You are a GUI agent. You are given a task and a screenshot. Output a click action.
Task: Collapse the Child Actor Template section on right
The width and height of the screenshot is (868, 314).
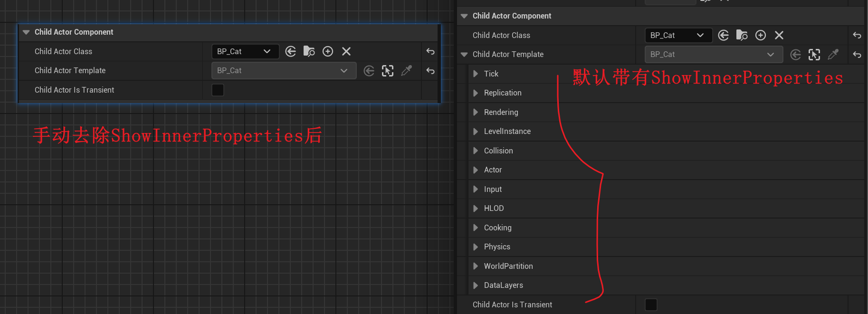464,55
